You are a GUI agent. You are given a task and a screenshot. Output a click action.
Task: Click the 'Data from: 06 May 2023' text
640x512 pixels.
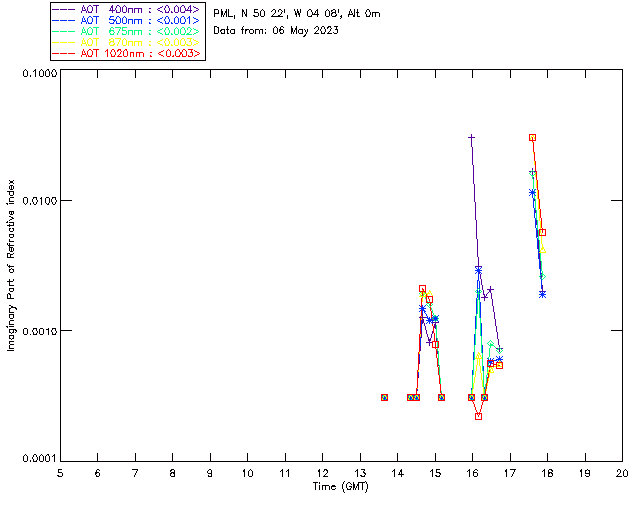pyautogui.click(x=276, y=31)
